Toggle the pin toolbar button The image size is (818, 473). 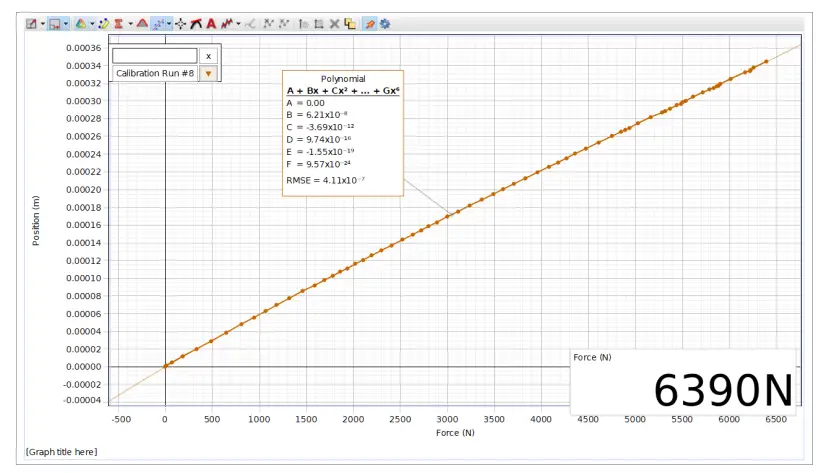click(x=370, y=24)
